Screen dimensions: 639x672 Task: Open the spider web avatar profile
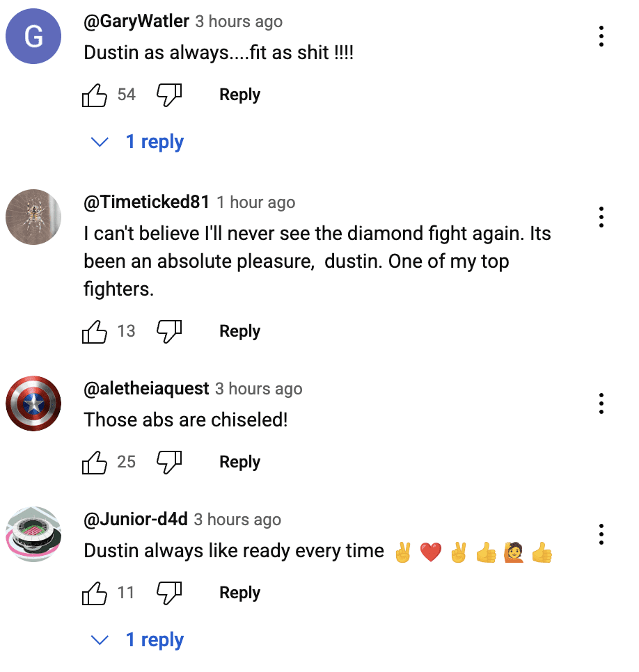[33, 217]
